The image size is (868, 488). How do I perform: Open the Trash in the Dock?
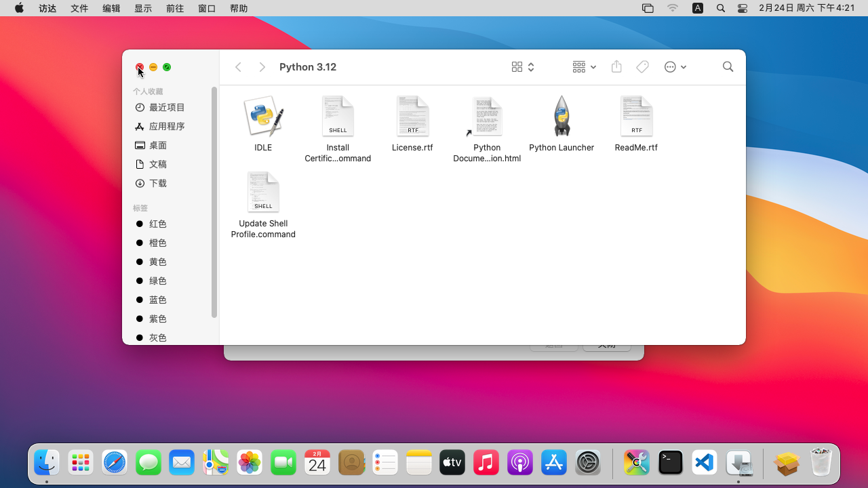pyautogui.click(x=821, y=463)
